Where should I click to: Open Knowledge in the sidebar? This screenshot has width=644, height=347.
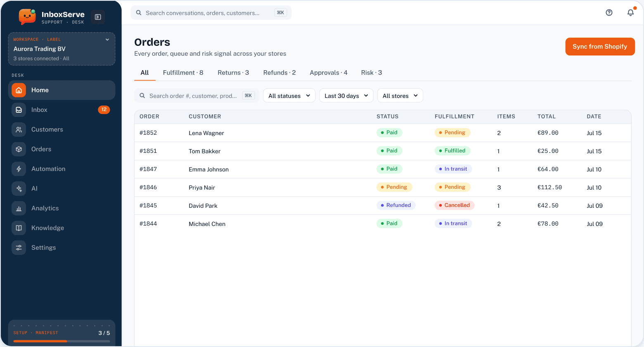(62, 228)
